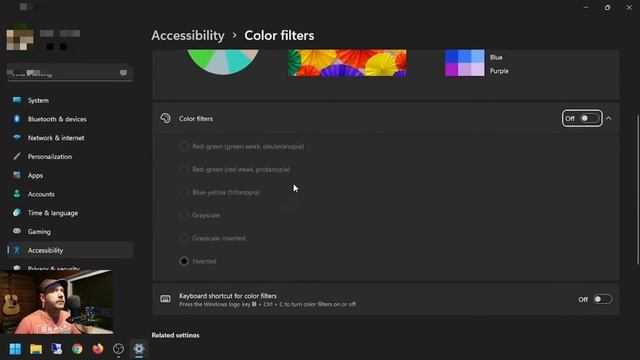Click the Accounts person icon
The image size is (640, 360).
[17, 193]
